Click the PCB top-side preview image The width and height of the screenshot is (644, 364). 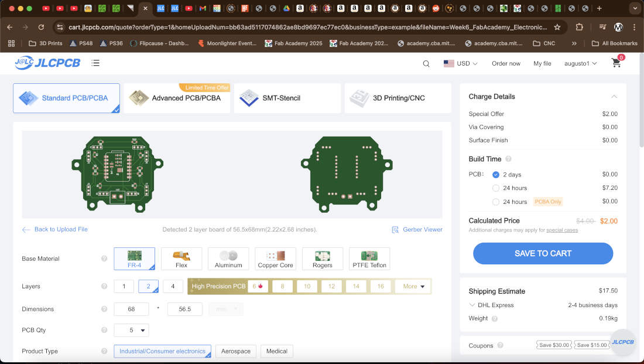click(x=118, y=175)
